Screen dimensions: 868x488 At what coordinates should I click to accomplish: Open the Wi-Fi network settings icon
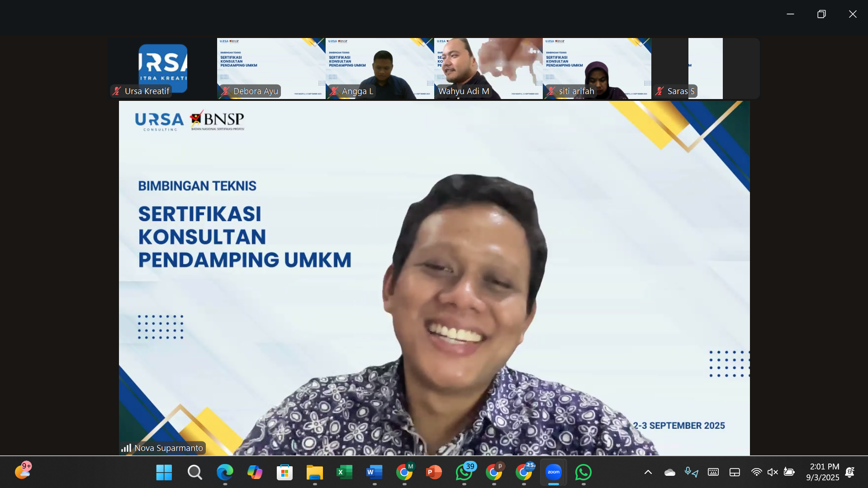[756, 472]
